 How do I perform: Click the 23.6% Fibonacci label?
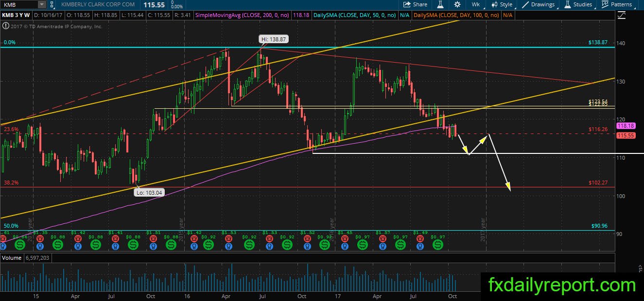(x=11, y=129)
